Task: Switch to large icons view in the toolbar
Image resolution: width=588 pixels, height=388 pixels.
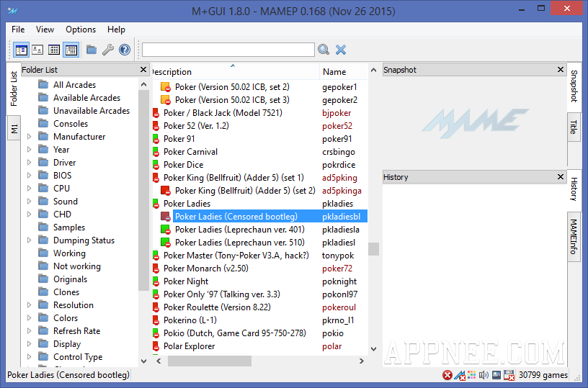Action: point(37,50)
